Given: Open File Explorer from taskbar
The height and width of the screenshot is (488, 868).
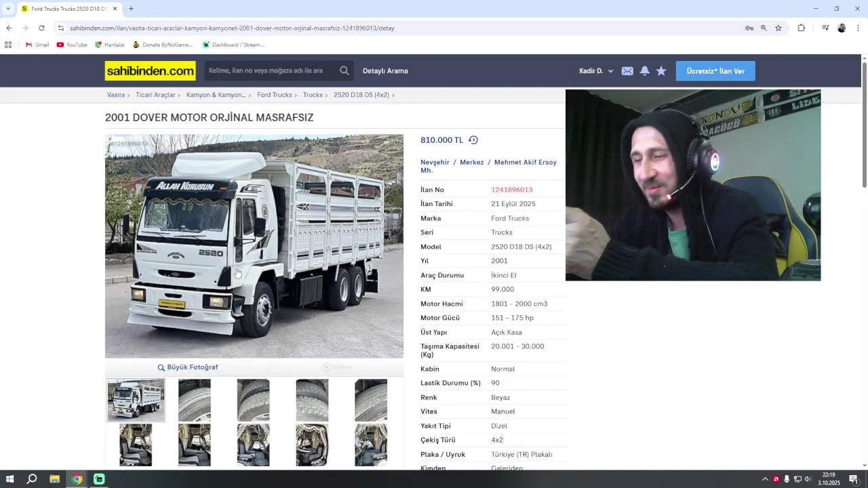Looking at the screenshot, I should tap(54, 479).
